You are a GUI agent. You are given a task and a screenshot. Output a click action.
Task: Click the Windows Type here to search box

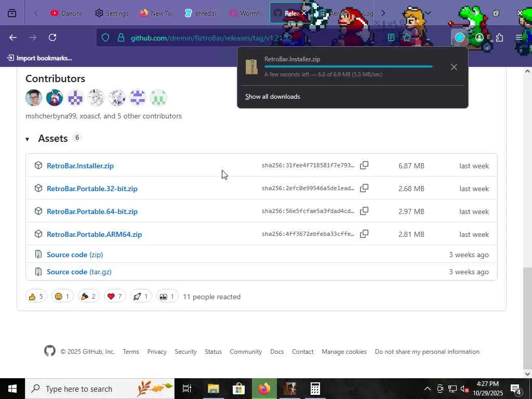tap(100, 389)
